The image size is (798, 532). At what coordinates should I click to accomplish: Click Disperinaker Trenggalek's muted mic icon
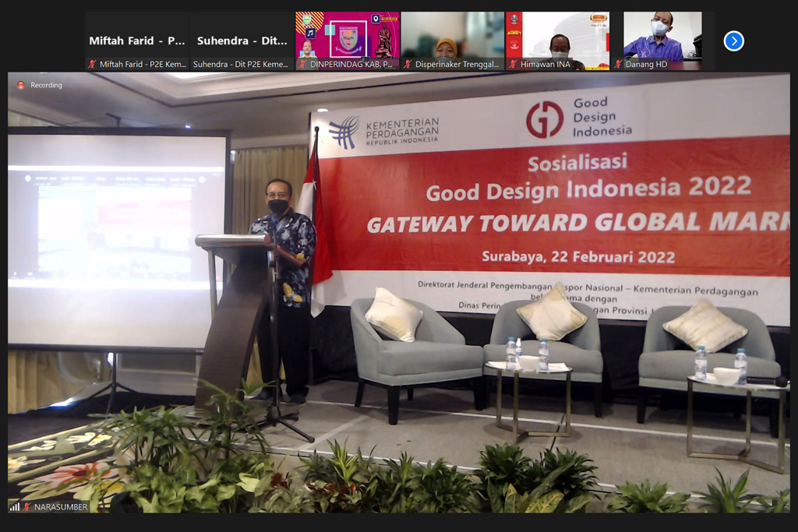click(x=408, y=65)
